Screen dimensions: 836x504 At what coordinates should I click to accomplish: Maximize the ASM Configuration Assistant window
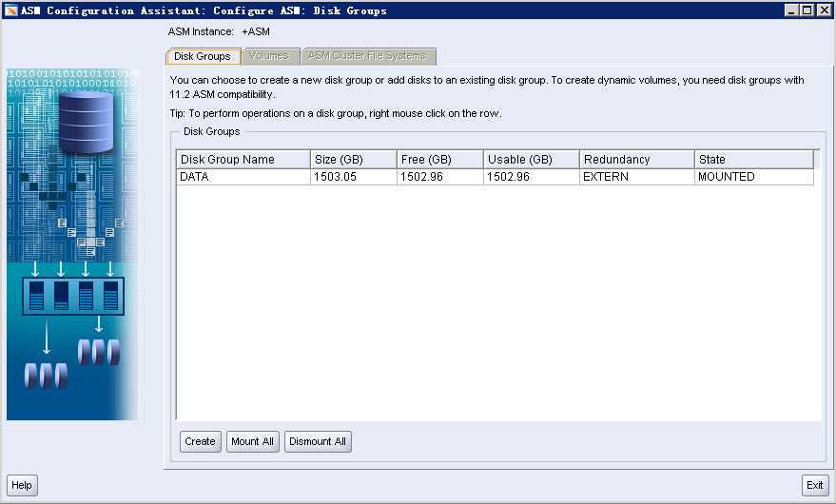click(x=807, y=10)
